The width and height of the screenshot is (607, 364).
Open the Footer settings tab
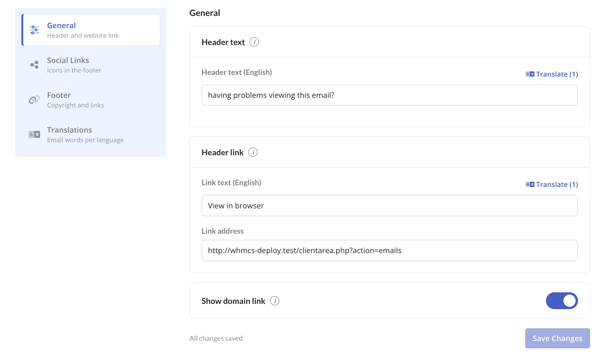[91, 100]
